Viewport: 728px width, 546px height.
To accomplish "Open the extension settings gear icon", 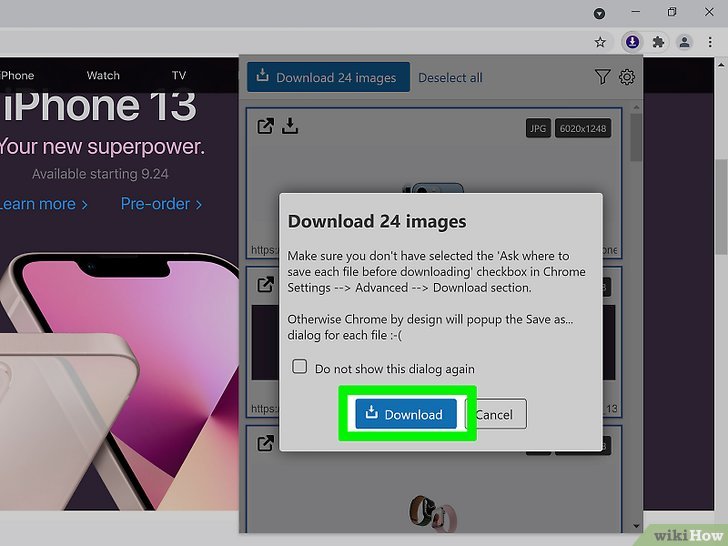I will pos(627,77).
